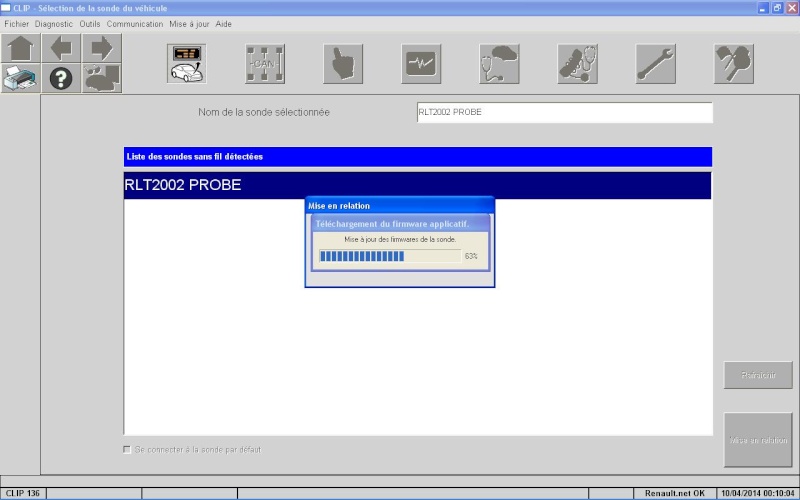The width and height of the screenshot is (800, 500).
Task: Open the oscilloscope waveform monitor icon
Action: pyautogui.click(x=421, y=64)
